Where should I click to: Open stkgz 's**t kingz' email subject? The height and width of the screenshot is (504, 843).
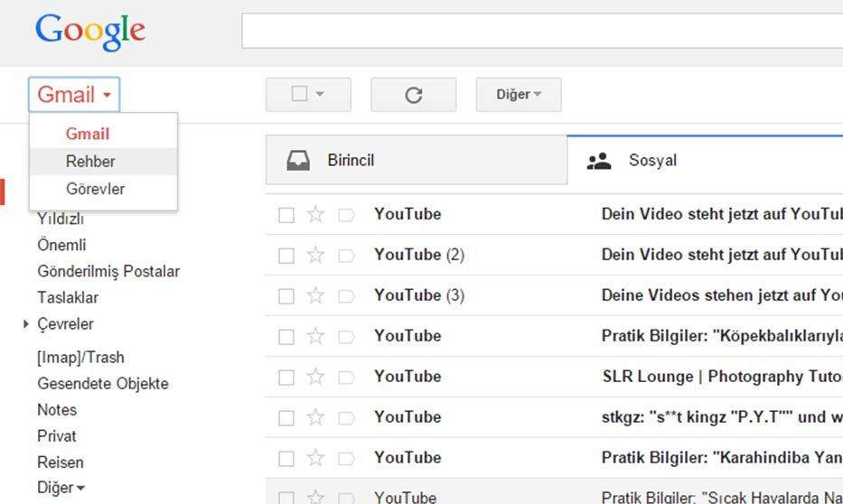[722, 417]
